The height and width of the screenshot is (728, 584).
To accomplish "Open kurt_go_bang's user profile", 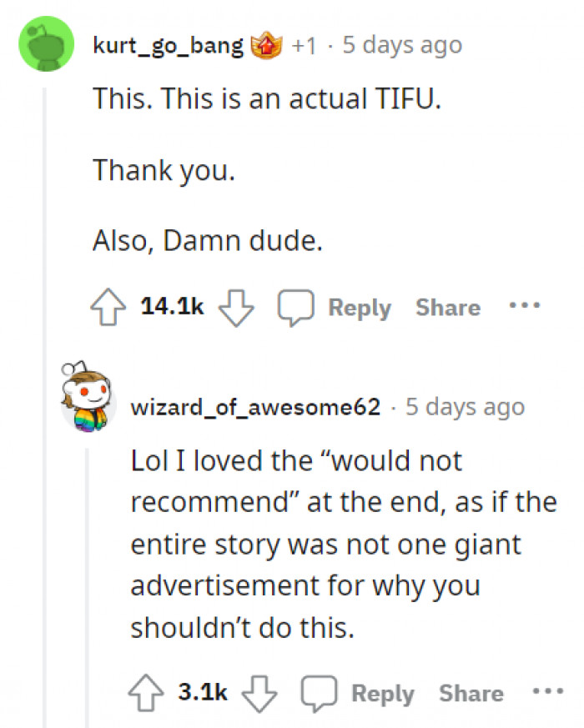I will tap(165, 44).
